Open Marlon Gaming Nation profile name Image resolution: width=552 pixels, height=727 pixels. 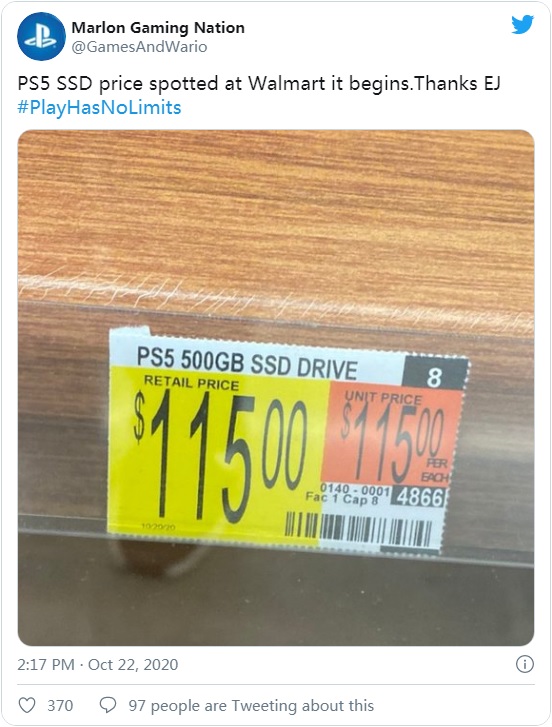pos(158,28)
